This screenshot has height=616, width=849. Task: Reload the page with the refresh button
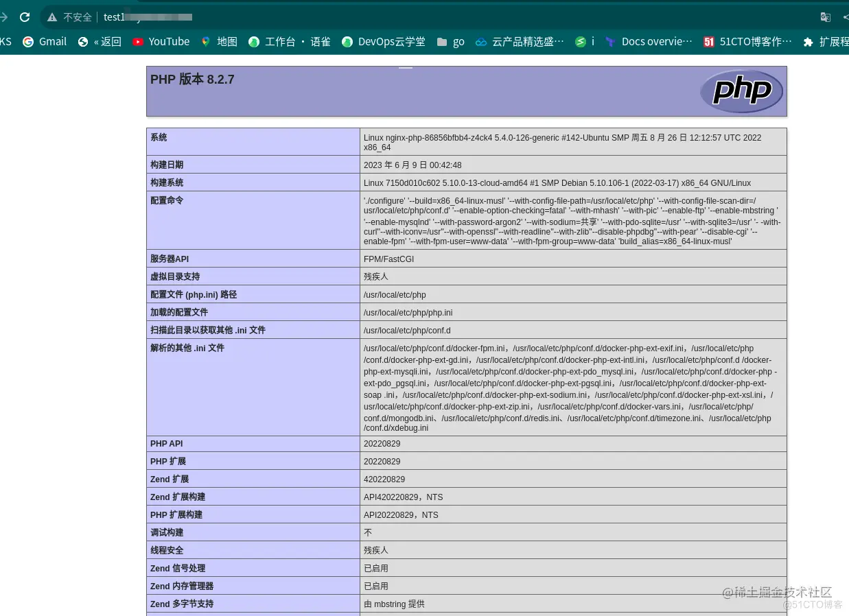25,17
